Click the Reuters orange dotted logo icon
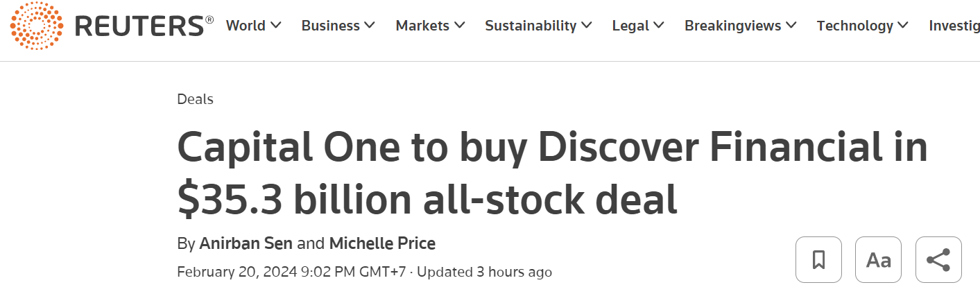The width and height of the screenshot is (980, 294). [x=37, y=26]
